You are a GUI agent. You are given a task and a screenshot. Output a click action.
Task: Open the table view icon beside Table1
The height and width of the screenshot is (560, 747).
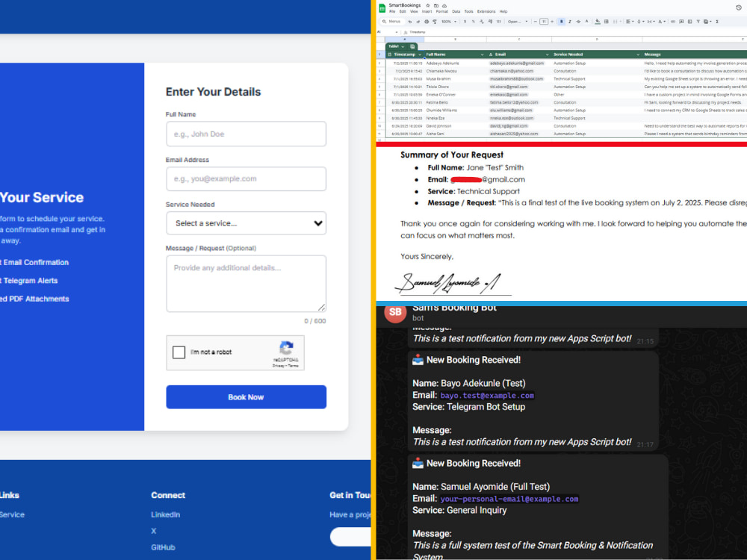click(412, 46)
